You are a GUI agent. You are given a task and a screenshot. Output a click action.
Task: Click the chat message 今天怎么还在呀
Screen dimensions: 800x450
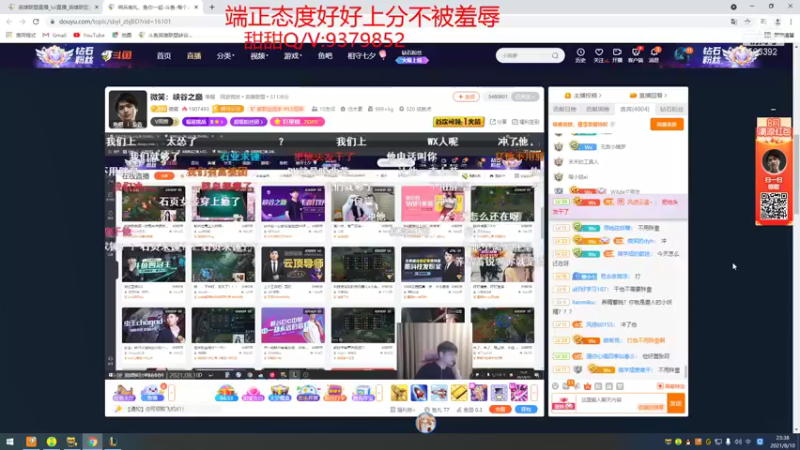pos(616,259)
